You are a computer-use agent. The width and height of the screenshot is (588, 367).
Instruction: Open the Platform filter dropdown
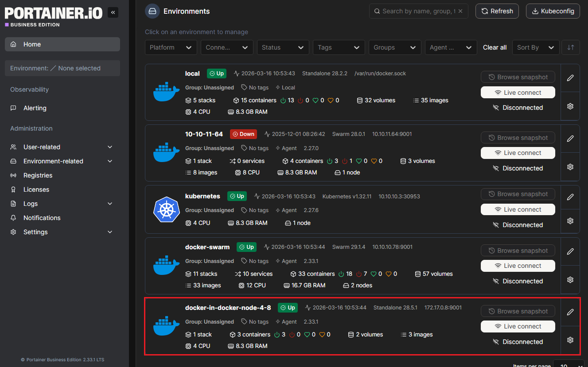171,47
